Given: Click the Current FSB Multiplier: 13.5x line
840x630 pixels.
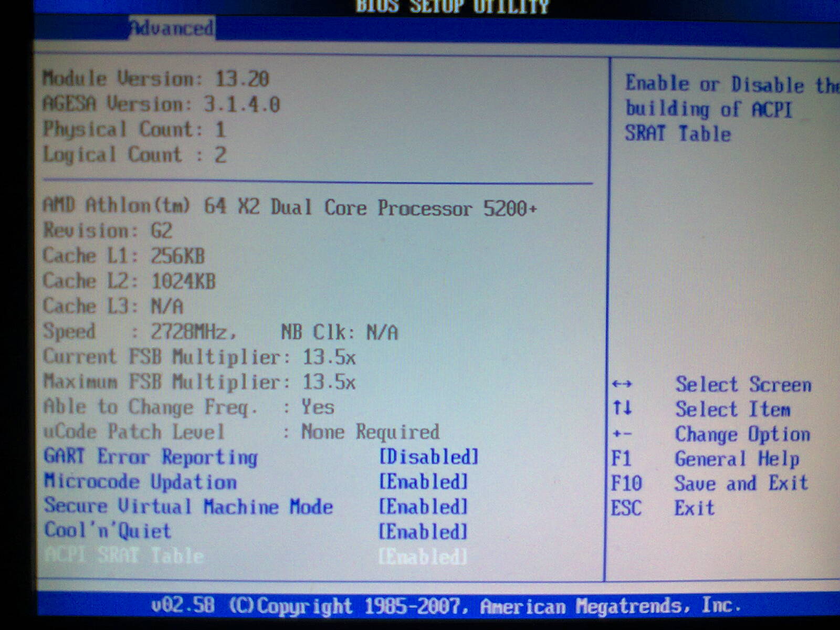Looking at the screenshot, I should click(x=199, y=357).
